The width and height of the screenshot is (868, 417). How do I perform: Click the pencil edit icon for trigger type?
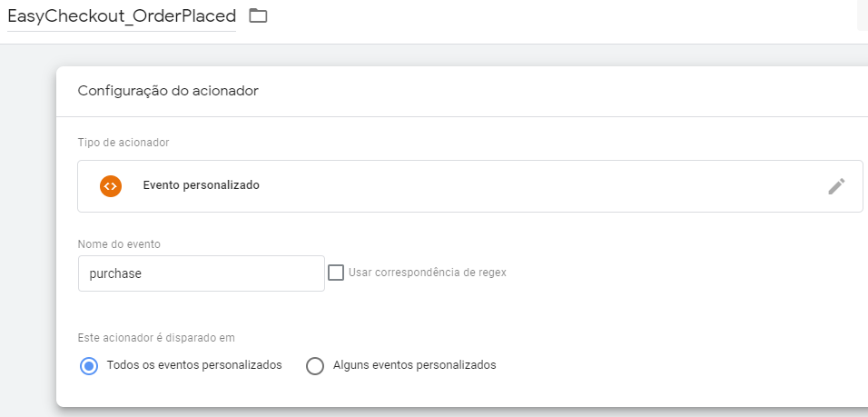pyautogui.click(x=836, y=186)
